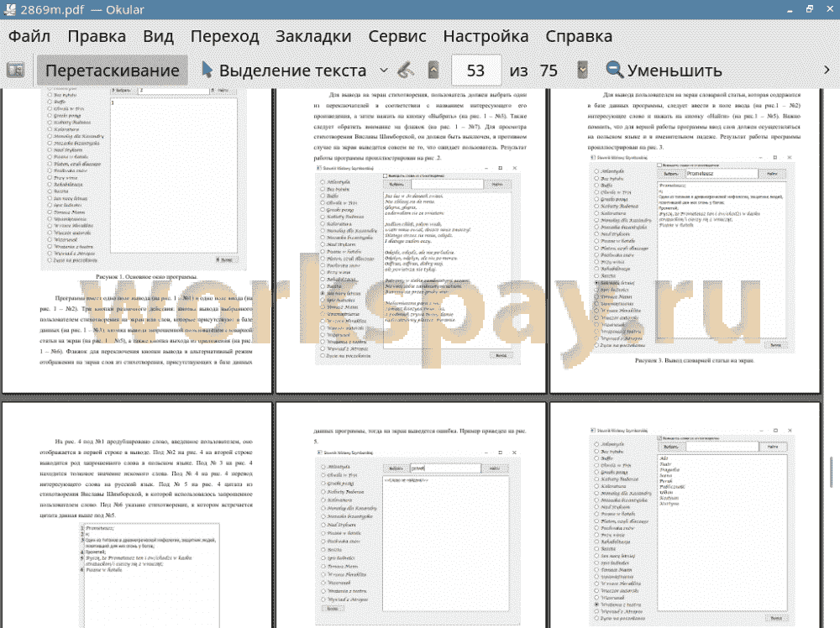Open the Переход menu
This screenshot has width=840, height=628.
(x=224, y=36)
